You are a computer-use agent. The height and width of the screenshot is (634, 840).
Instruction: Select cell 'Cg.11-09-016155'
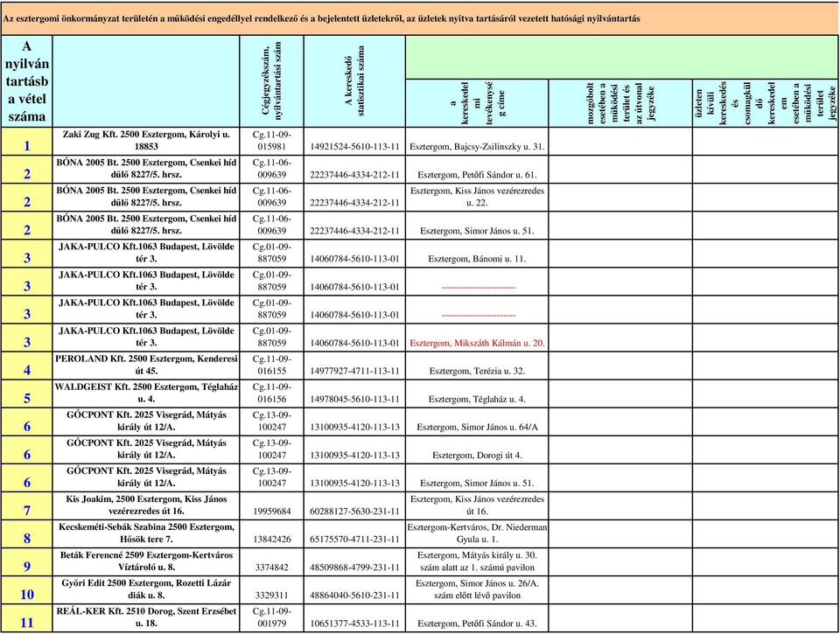271,366
